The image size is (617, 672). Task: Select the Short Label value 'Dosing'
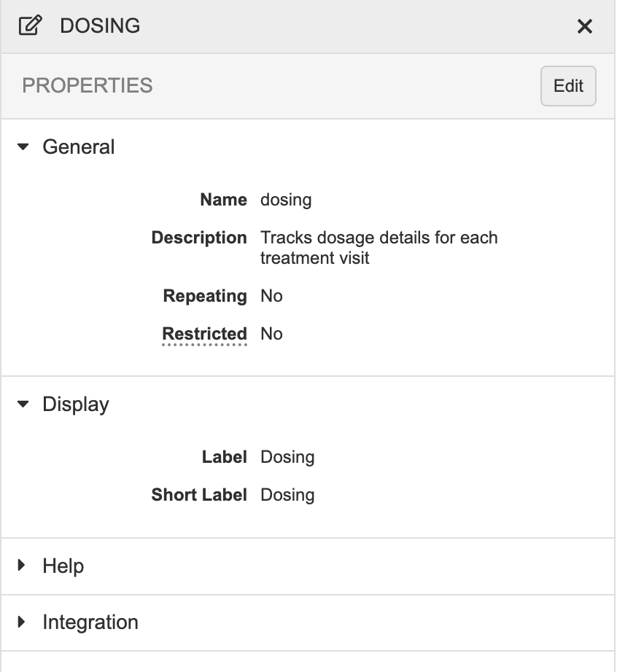(x=287, y=496)
